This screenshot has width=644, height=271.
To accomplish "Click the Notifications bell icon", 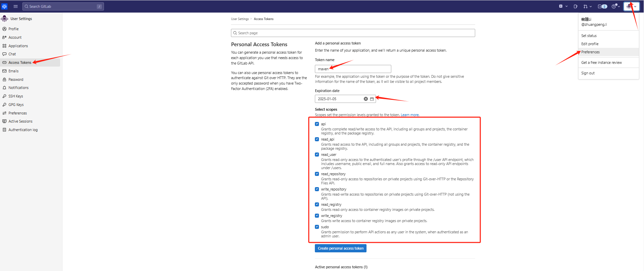I will [4, 88].
